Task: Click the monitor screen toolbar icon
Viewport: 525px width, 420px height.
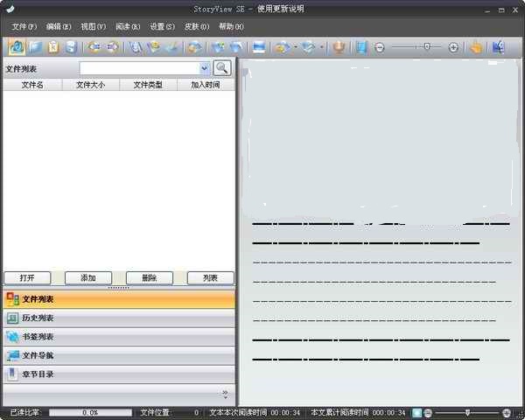Action: coord(259,47)
